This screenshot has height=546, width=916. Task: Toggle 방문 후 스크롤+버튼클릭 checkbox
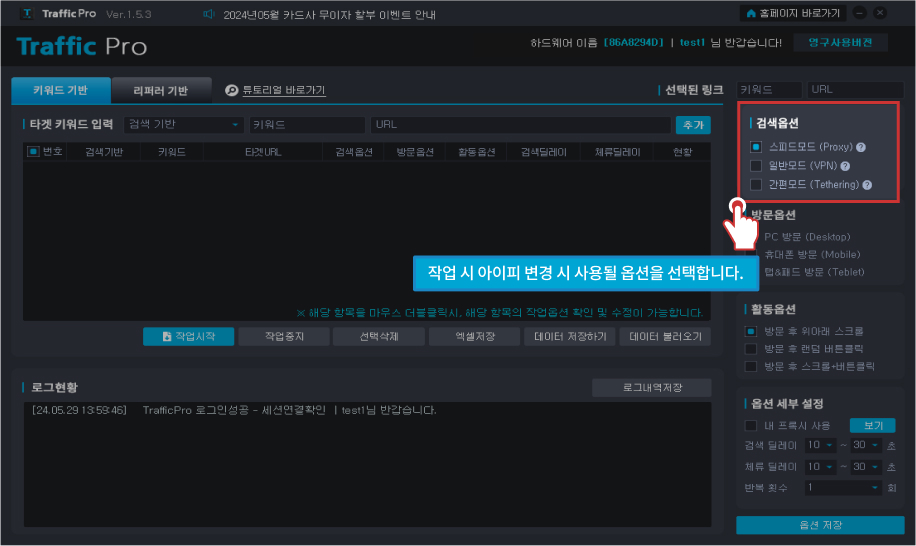[751, 366]
